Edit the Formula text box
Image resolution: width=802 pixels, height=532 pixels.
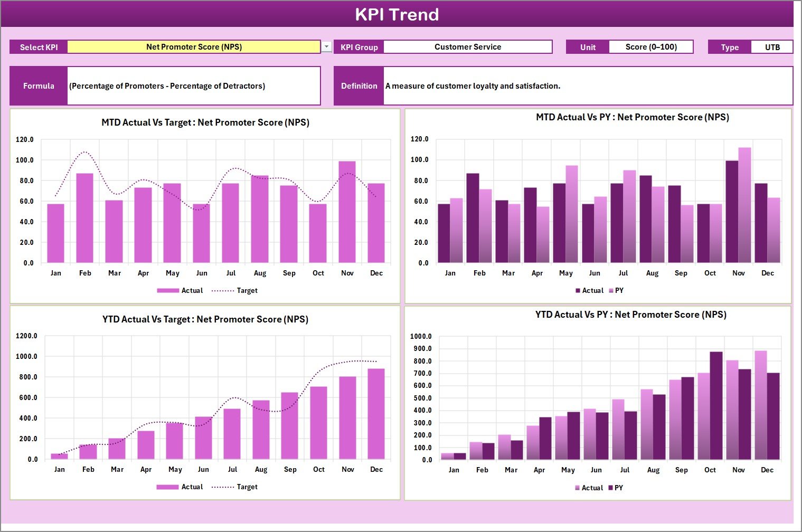194,85
